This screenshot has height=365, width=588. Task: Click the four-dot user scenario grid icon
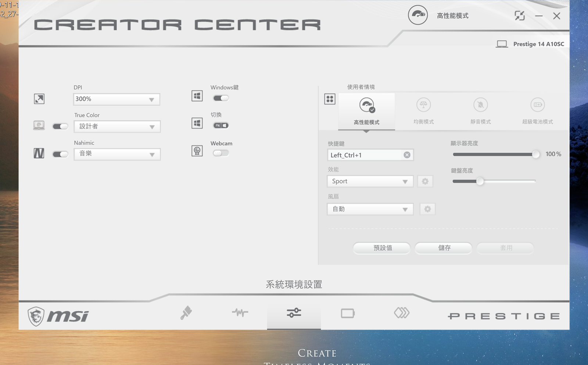pyautogui.click(x=330, y=99)
